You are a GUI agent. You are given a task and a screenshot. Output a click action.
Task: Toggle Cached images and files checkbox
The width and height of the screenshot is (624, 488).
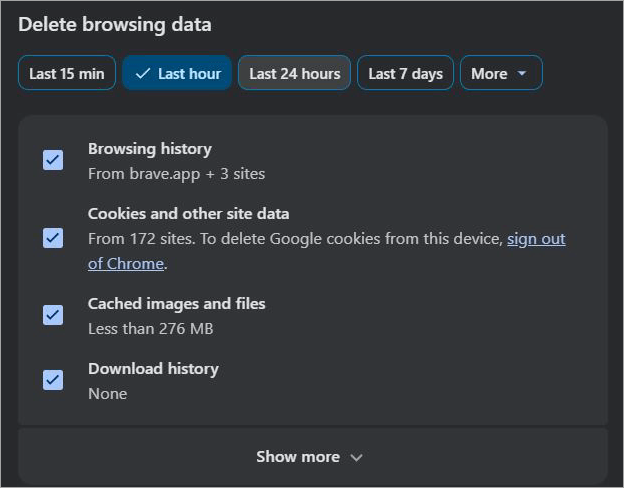pos(53,315)
